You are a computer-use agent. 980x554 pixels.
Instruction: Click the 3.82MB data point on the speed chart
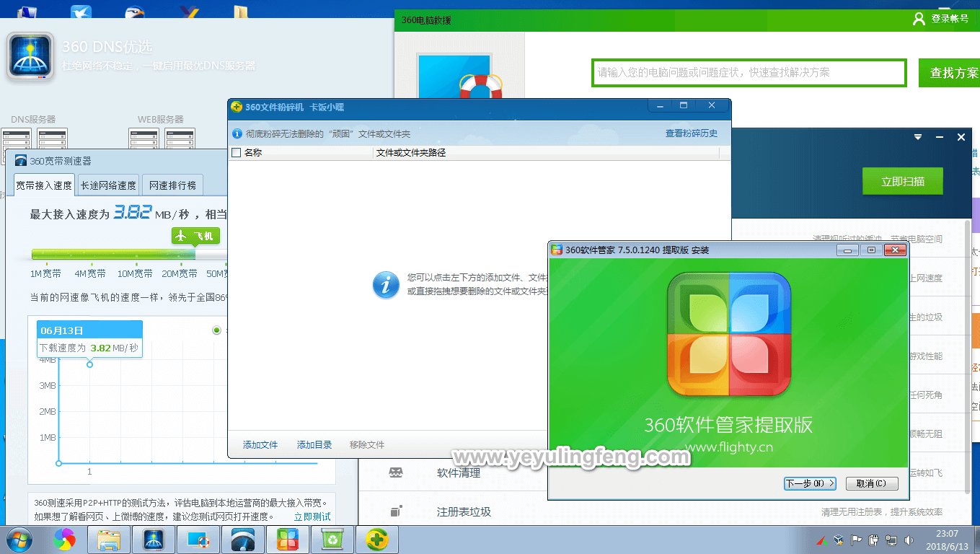(89, 364)
